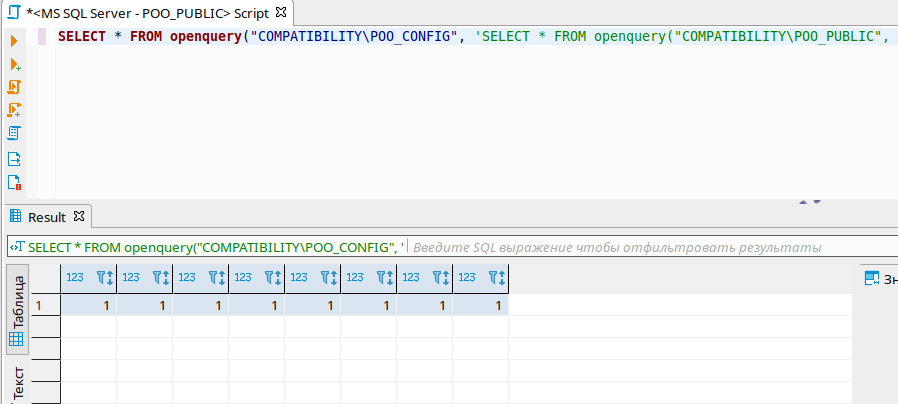Select row number 1 header
This screenshot has height=404, width=898.
coord(45,305)
